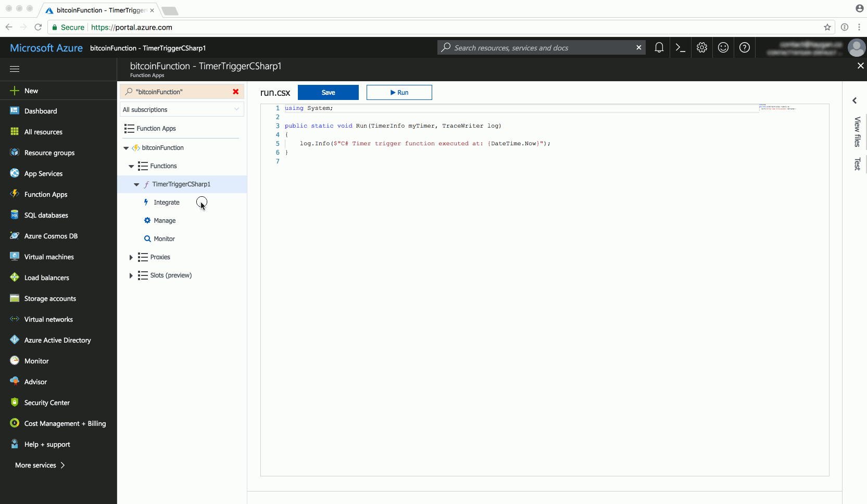Click the SQL databases icon
Screen dimensions: 867x504
pos(15,215)
